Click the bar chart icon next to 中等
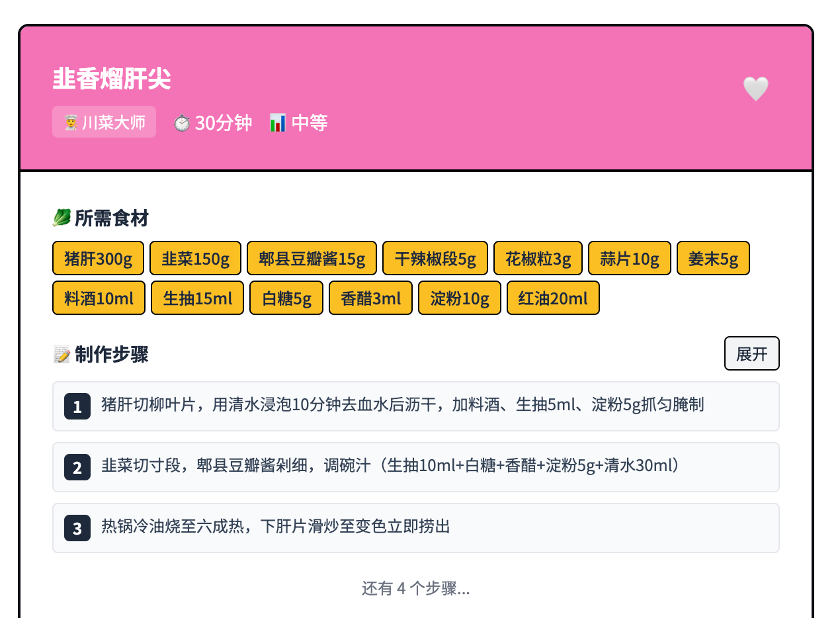Viewport: 840px width, 618px height. 278,123
